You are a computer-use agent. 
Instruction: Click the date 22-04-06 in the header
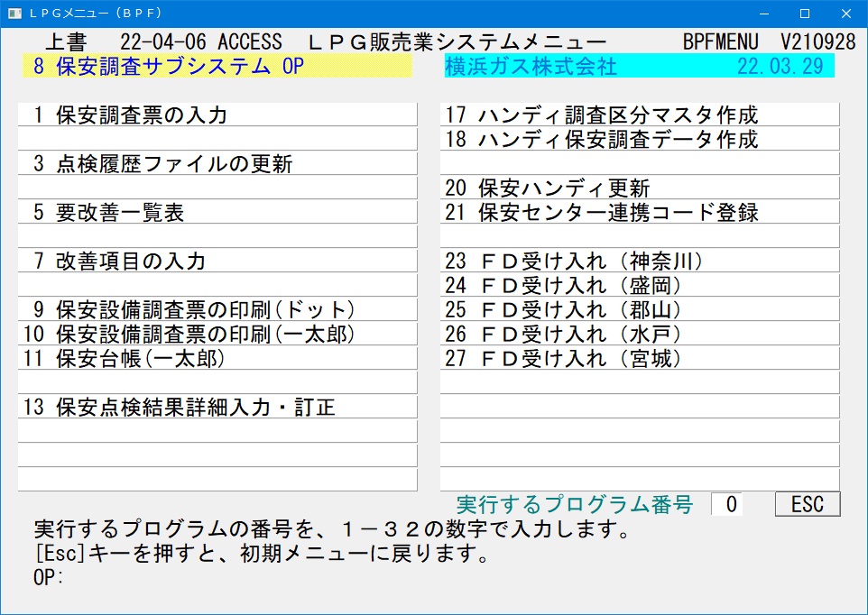tap(163, 42)
